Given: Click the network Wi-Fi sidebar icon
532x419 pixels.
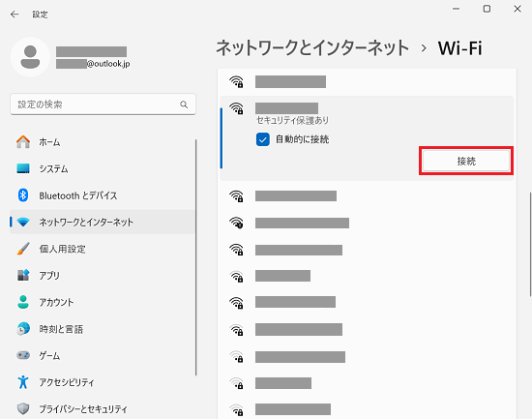Looking at the screenshot, I should click(x=23, y=222).
